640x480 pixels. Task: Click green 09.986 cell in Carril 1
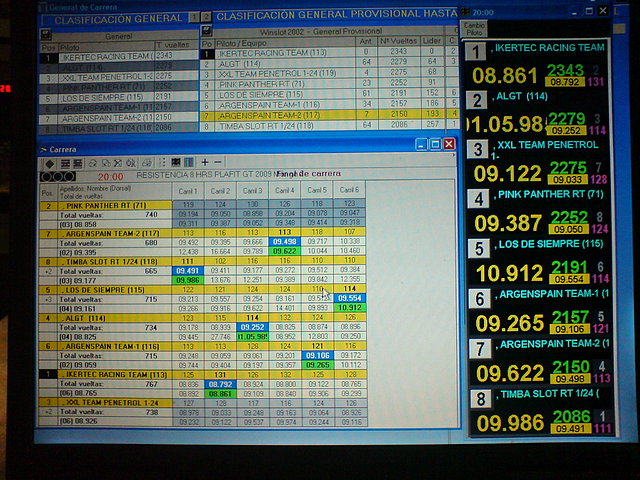188,280
